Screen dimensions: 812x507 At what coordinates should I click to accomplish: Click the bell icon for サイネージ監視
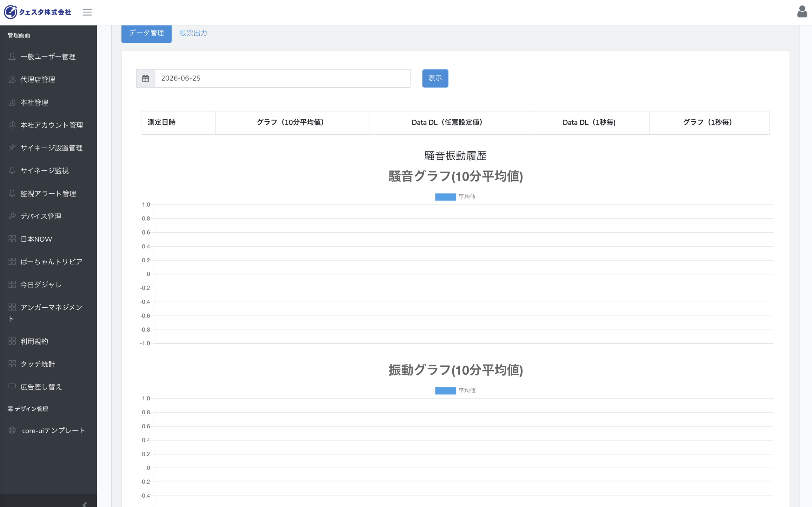(x=12, y=170)
